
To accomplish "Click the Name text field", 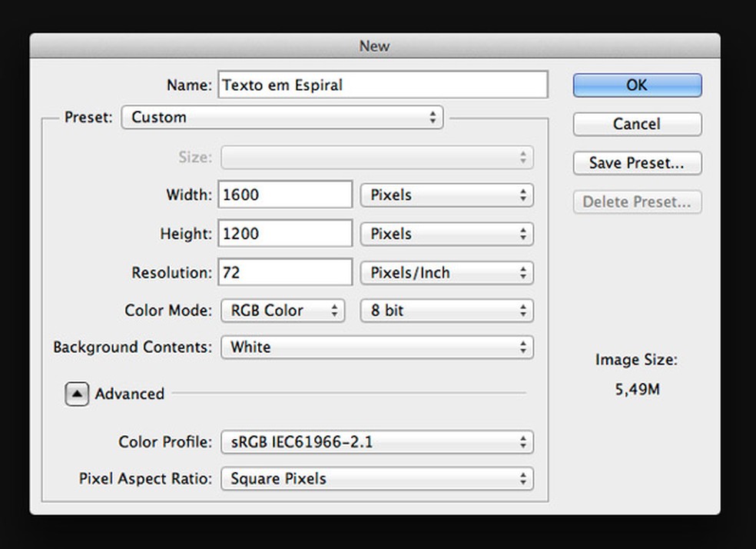I will [x=383, y=85].
